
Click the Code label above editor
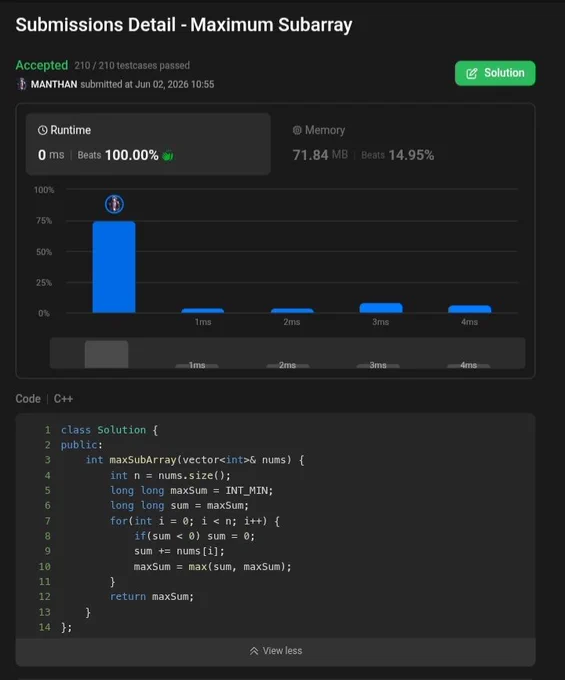(x=28, y=399)
